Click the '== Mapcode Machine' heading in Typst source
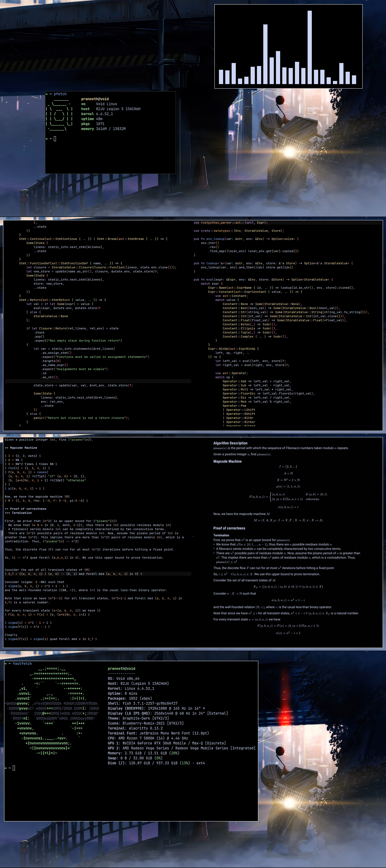Screen dimensions: 386x868 [21, 448]
